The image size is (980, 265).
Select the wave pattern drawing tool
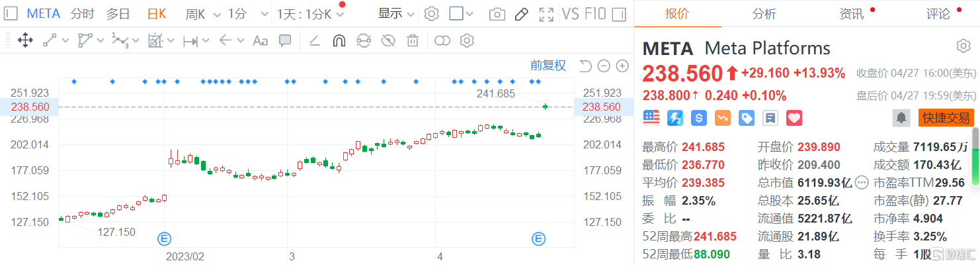[120, 41]
